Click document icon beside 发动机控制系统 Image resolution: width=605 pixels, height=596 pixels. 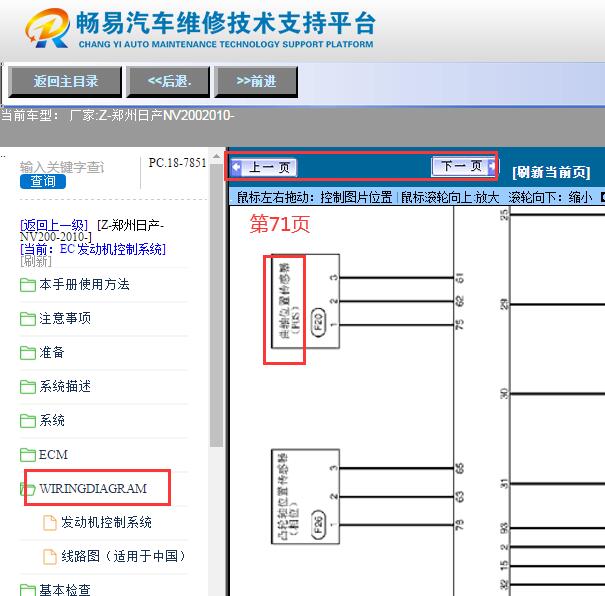pos(50,523)
